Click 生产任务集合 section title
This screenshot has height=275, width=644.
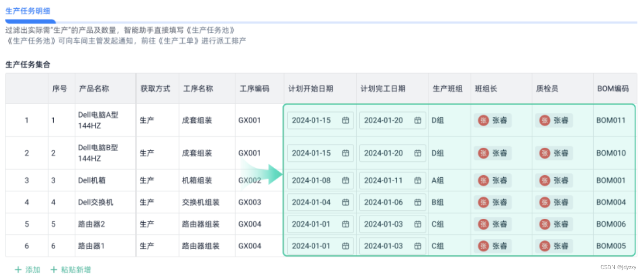pos(28,64)
